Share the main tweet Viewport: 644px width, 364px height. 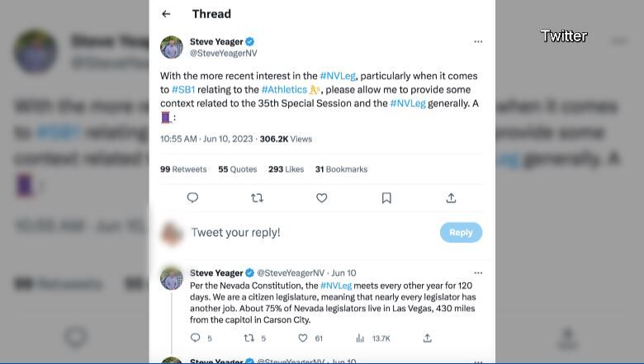pos(451,198)
